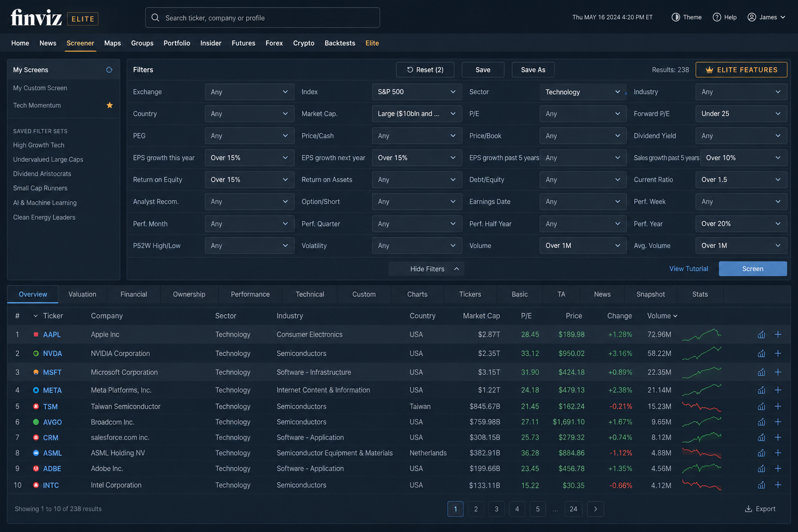Click the AAPL sparkline chart thumbnail
The image size is (798, 532).
pyautogui.click(x=702, y=335)
